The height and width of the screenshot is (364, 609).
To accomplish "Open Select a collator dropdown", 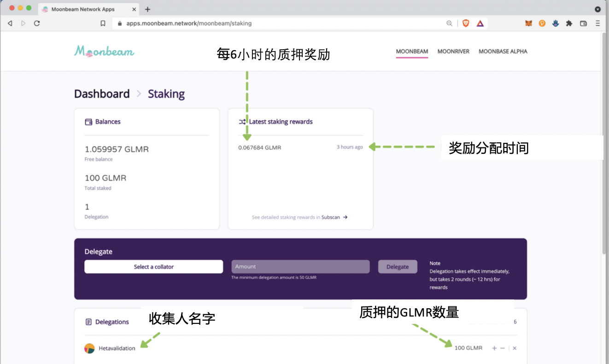I will [153, 267].
